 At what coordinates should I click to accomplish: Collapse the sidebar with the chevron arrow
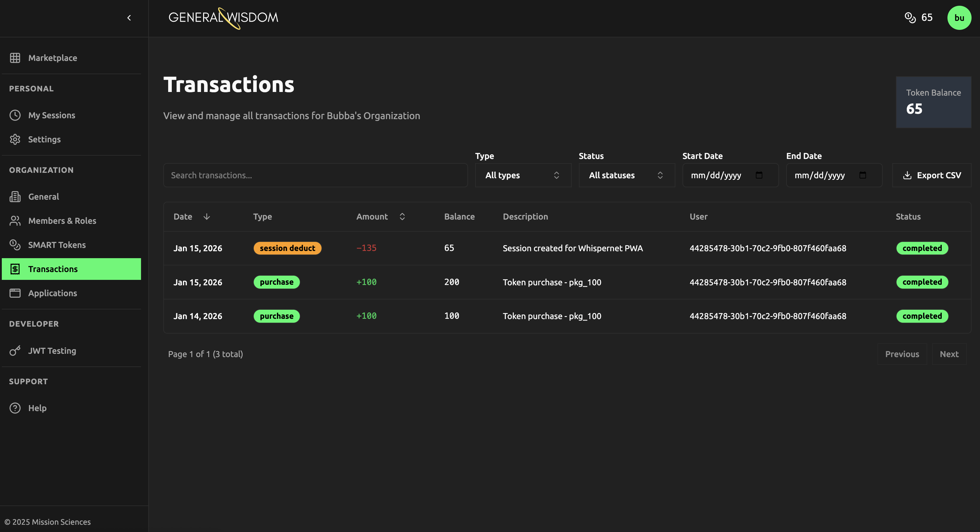point(129,18)
